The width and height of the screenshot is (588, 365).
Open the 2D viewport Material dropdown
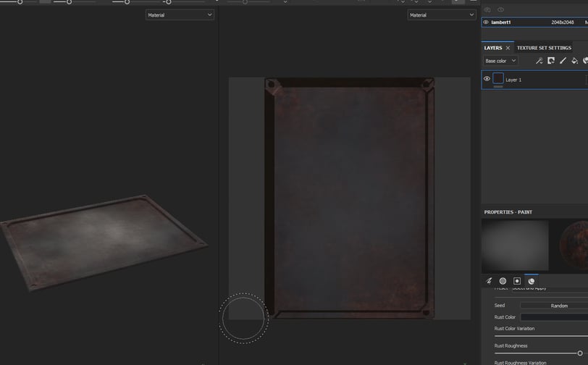[442, 15]
